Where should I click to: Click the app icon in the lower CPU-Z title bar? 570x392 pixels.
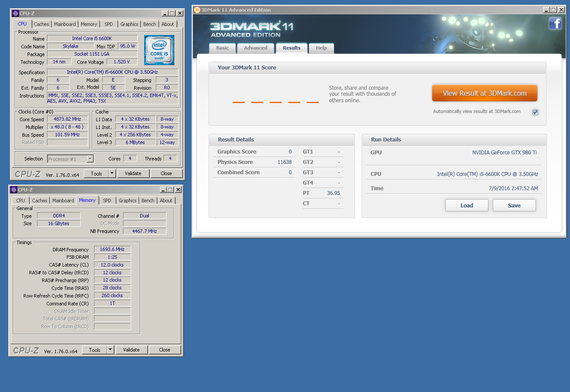tap(13, 190)
